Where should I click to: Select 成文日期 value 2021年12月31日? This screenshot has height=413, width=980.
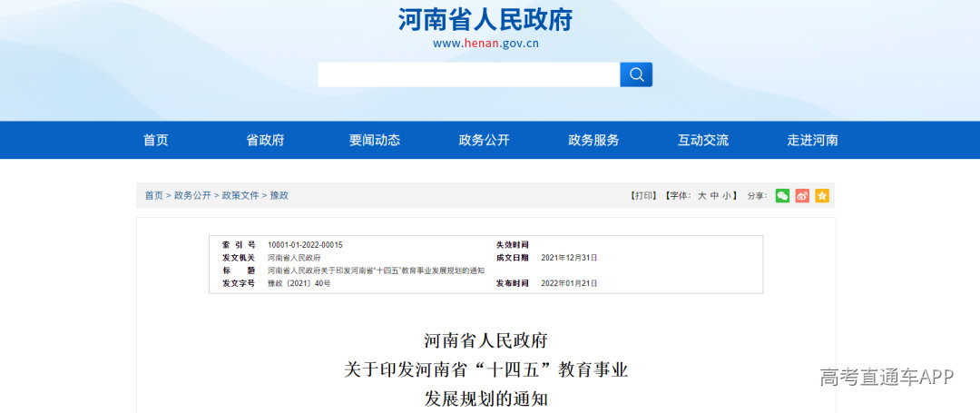click(x=569, y=258)
